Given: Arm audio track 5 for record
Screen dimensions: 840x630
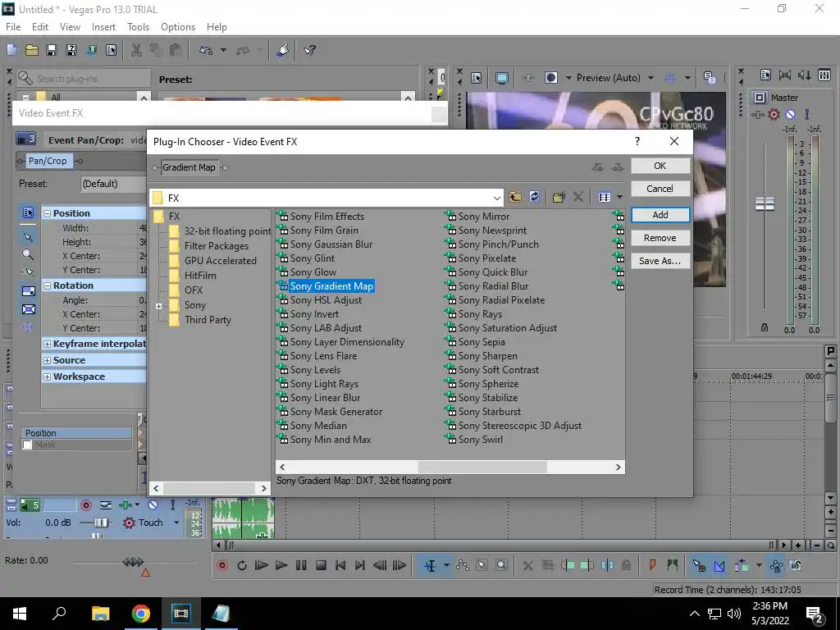Looking at the screenshot, I should 85,505.
